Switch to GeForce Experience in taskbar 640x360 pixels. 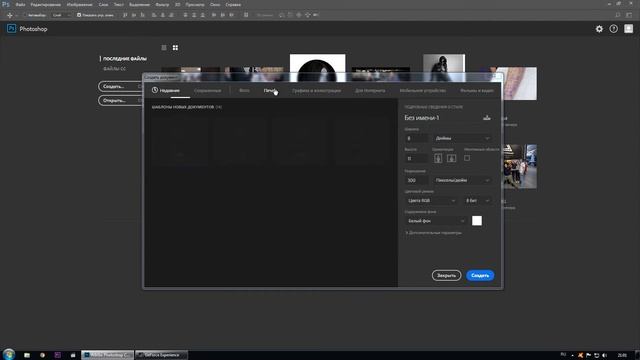(x=161, y=355)
